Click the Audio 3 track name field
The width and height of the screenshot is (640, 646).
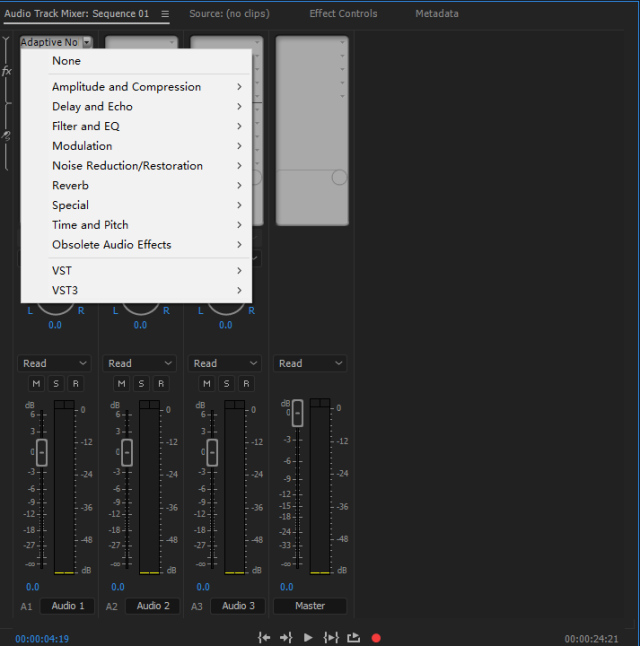click(x=238, y=606)
